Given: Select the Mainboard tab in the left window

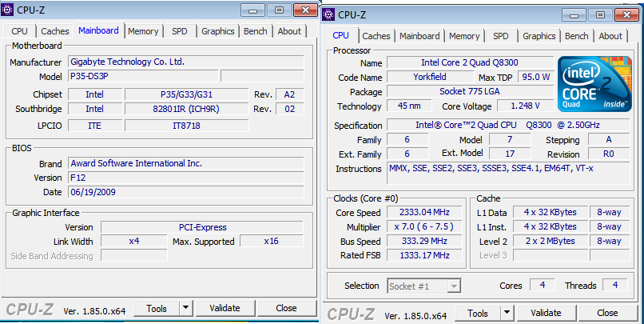Looking at the screenshot, I should point(98,30).
